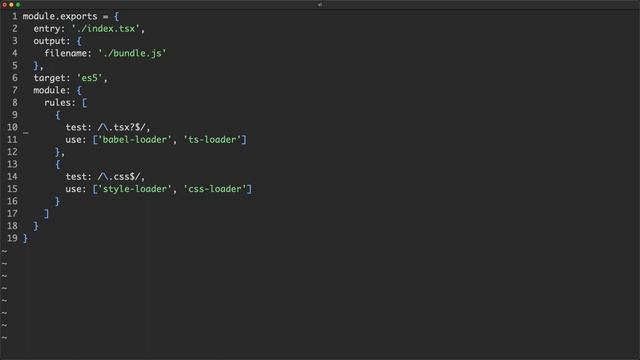Click the 'use:' key on line 11

point(76,140)
